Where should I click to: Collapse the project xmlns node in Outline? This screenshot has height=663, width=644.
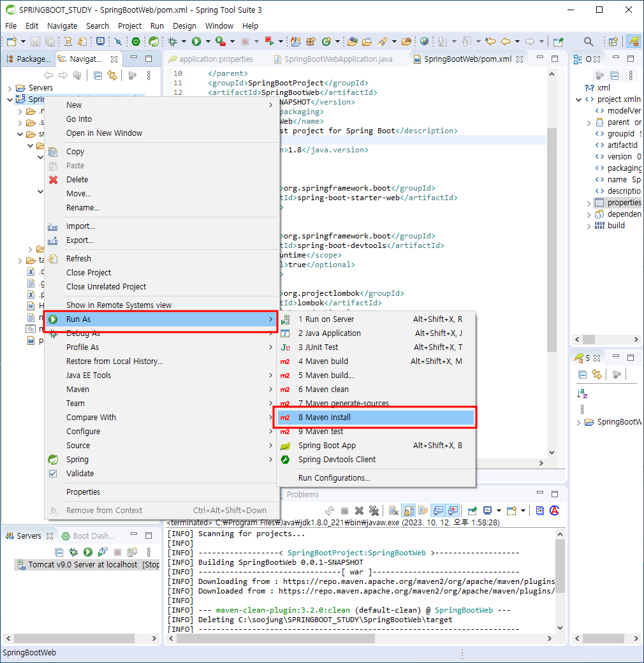point(579,100)
